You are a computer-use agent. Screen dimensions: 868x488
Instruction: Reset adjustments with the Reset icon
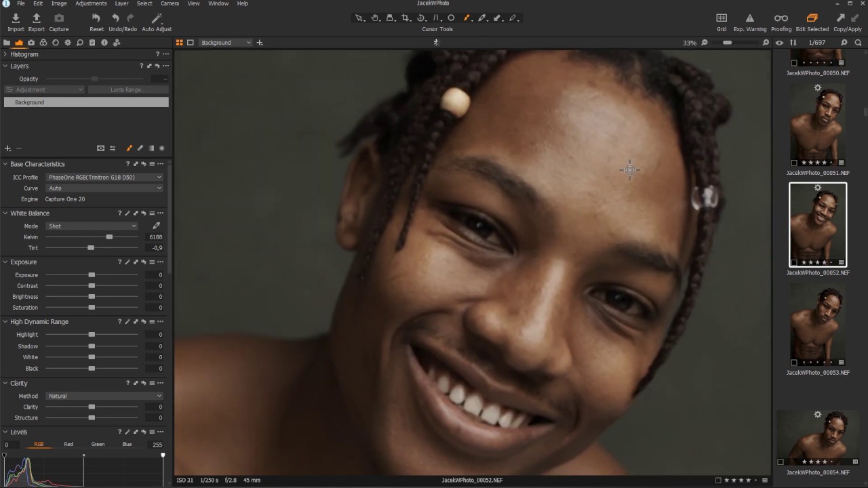click(96, 18)
